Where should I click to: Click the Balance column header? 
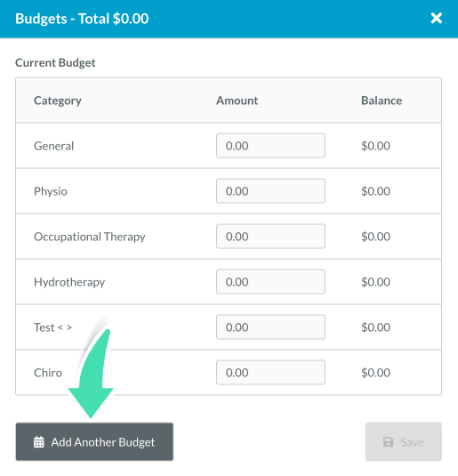pos(382,101)
